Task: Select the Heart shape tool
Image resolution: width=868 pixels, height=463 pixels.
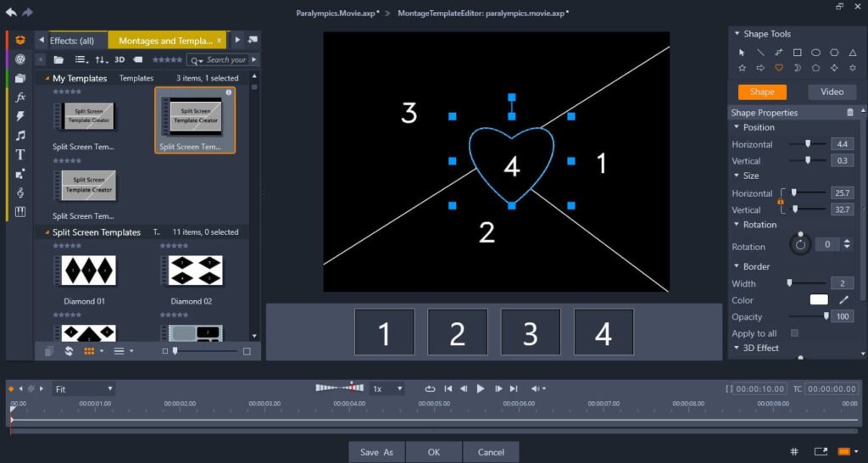Action: tap(779, 68)
